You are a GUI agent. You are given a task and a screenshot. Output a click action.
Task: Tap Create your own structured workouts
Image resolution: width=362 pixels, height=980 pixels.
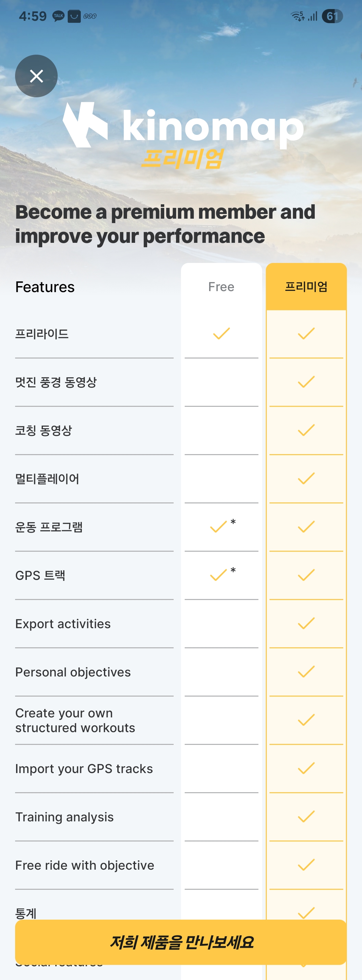[x=75, y=720]
